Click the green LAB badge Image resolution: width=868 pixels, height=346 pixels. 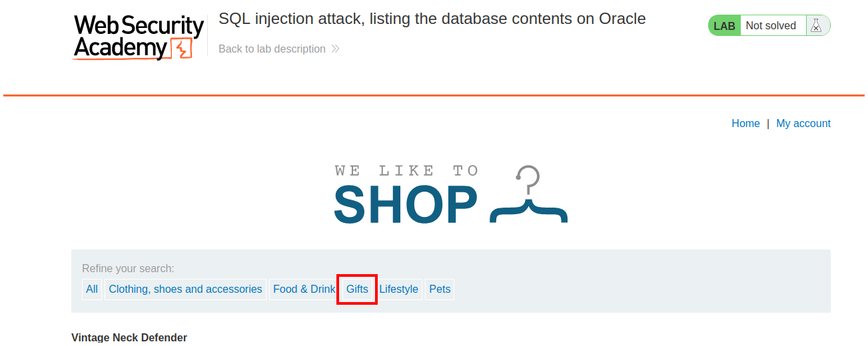pos(724,26)
